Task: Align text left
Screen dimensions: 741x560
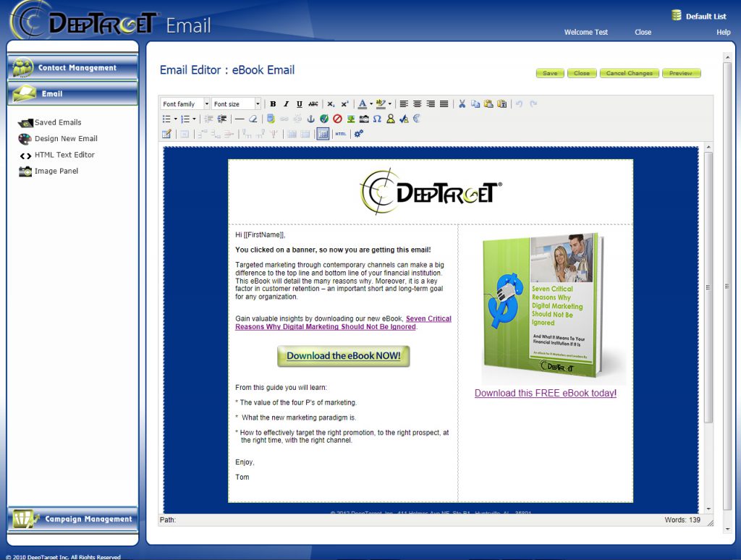Action: [404, 104]
